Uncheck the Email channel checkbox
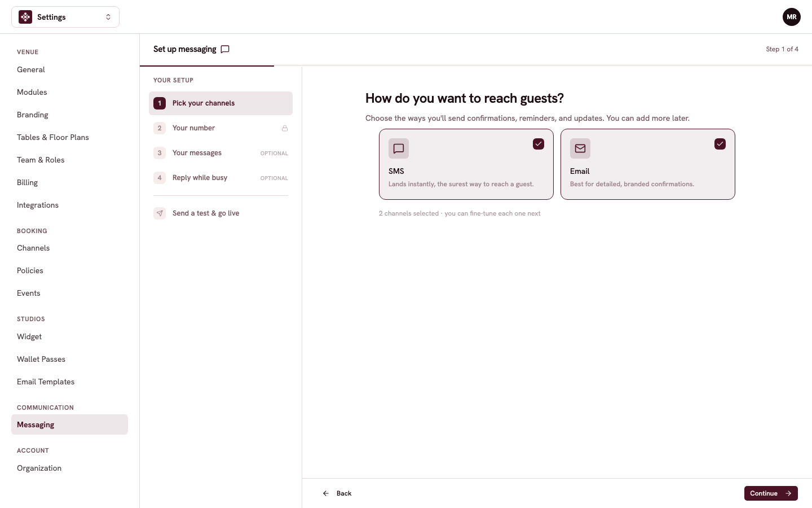812x508 pixels. pos(720,144)
